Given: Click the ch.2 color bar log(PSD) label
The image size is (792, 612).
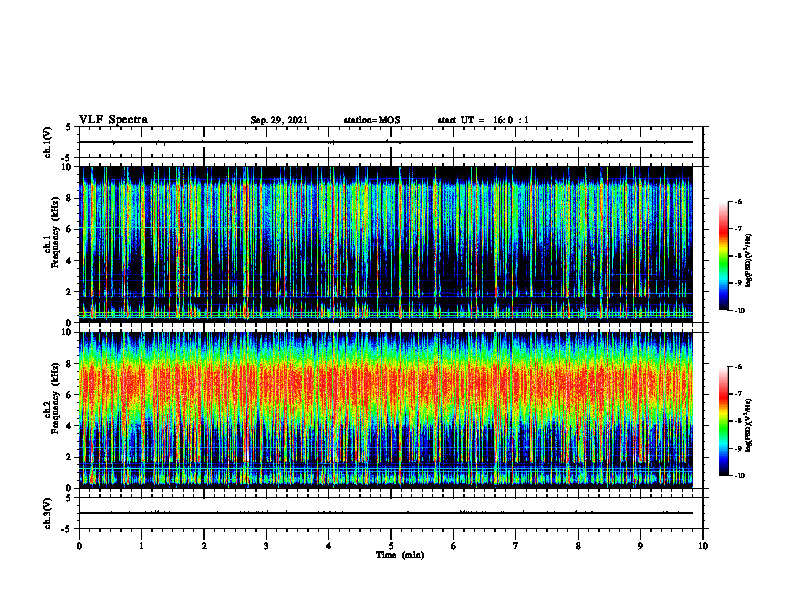Looking at the screenshot, I should [749, 426].
